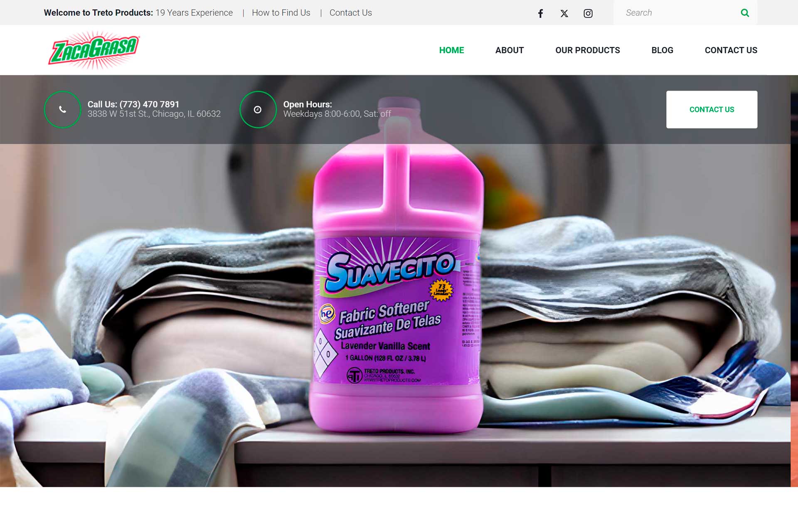The image size is (798, 532).
Task: Click the OUR PRODUCTS menu item
Action: click(587, 50)
